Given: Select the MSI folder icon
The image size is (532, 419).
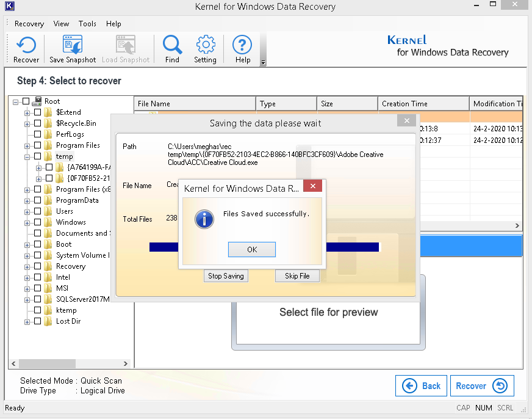Looking at the screenshot, I should click(48, 288).
